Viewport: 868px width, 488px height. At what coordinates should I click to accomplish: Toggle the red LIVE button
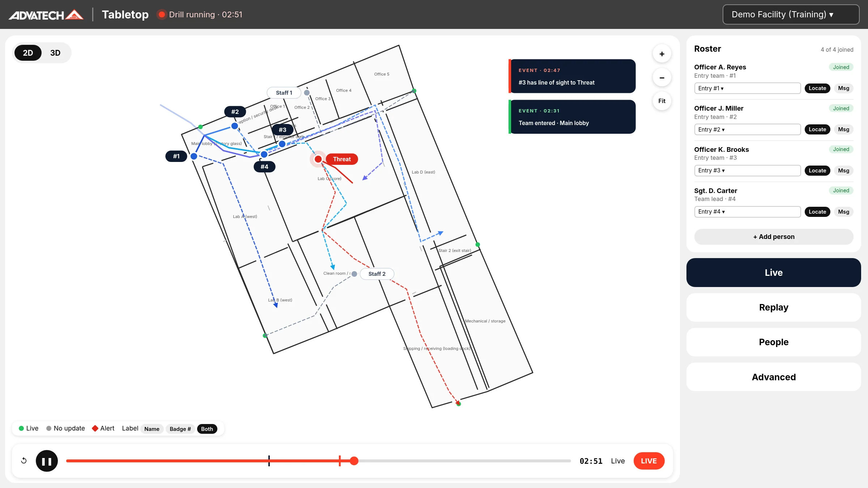(x=649, y=461)
